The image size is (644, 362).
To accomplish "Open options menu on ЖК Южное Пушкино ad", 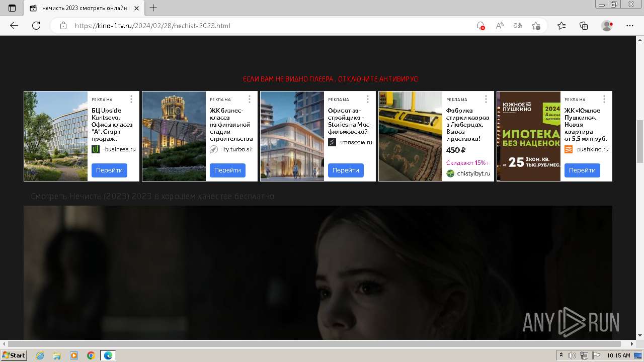I will pos(604,99).
